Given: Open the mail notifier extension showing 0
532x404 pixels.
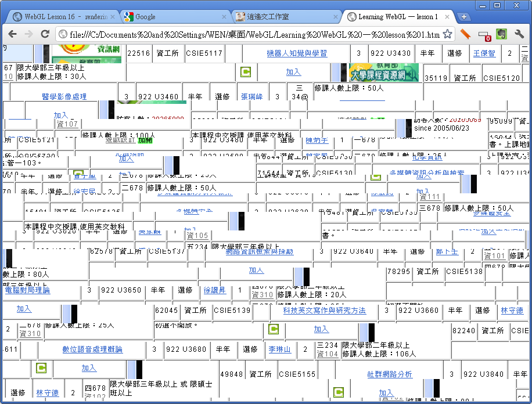Looking at the screenshot, I should point(484,35).
